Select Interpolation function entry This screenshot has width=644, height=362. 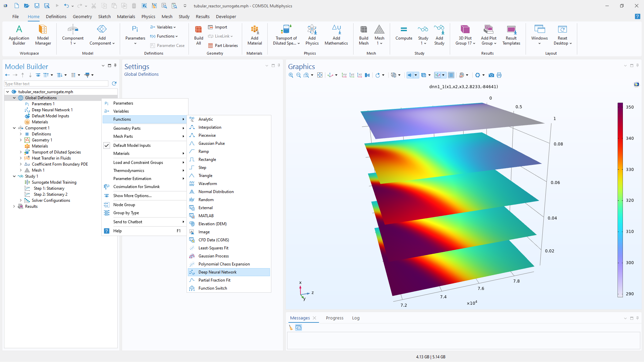point(229,127)
